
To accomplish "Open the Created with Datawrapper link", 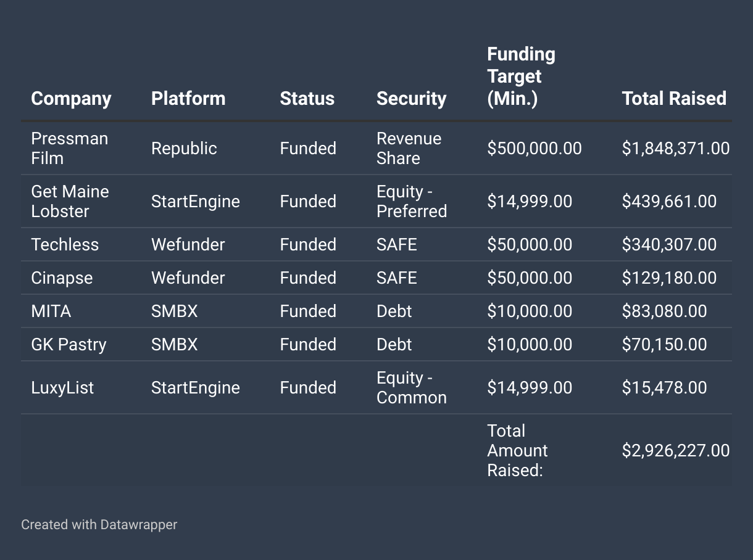I will click(x=99, y=525).
